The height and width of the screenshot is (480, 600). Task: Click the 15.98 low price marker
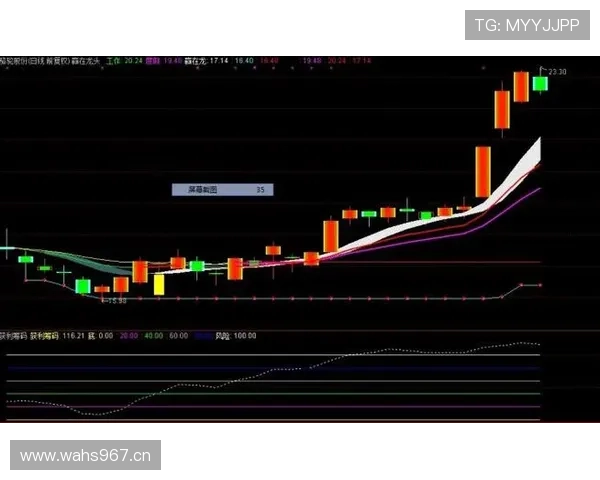(117, 300)
